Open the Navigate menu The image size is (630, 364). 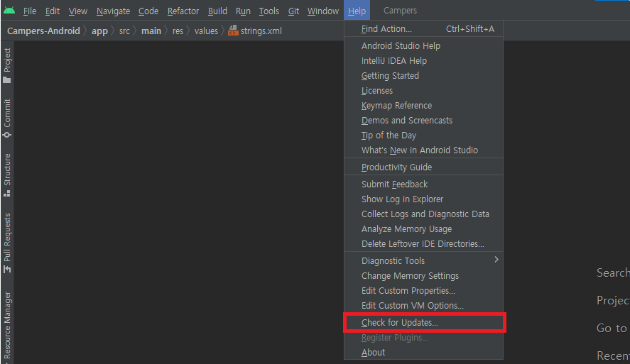click(114, 11)
